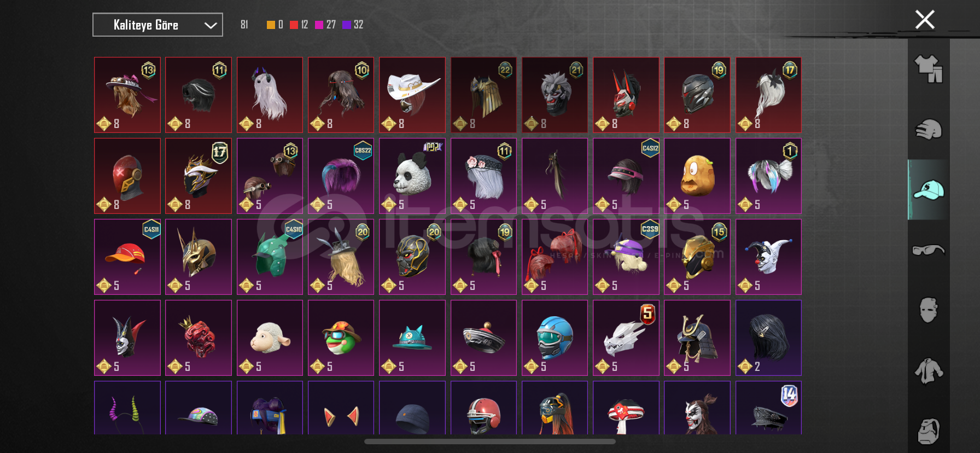
Task: Select the blue motorcycle helmet item
Action: tap(555, 338)
